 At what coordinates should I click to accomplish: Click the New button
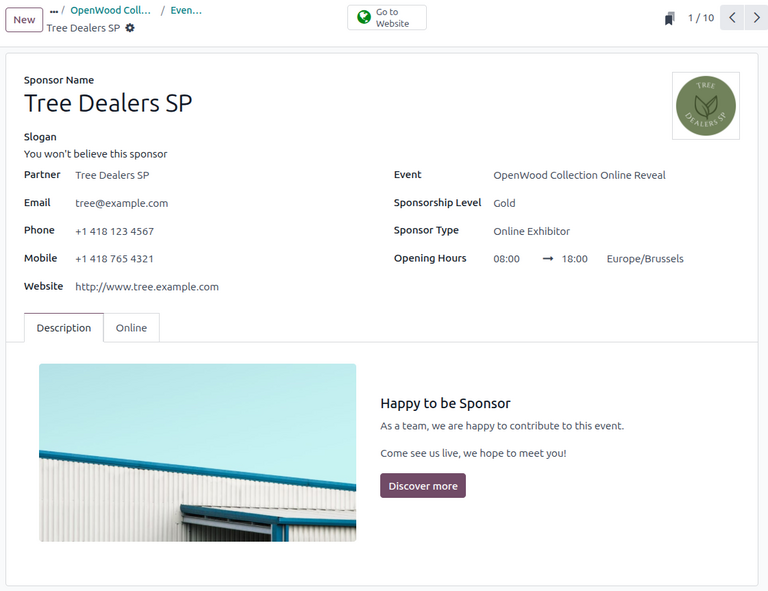click(x=24, y=20)
